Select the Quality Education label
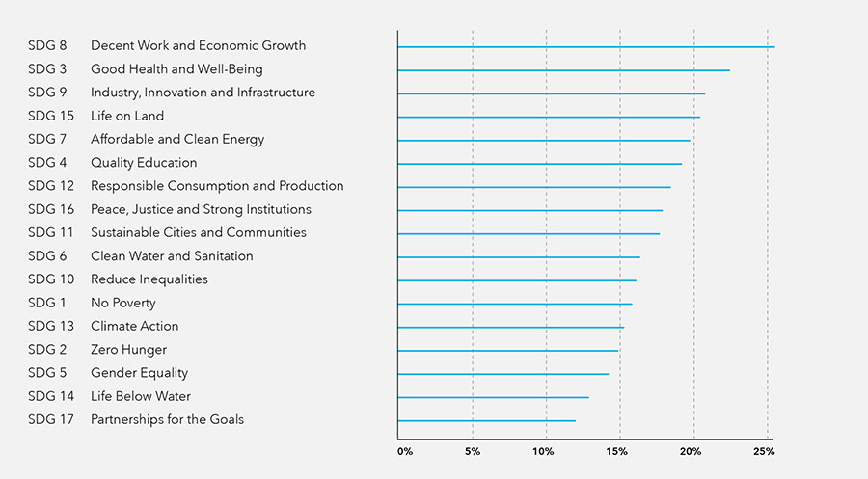The image size is (868, 479). (x=144, y=163)
